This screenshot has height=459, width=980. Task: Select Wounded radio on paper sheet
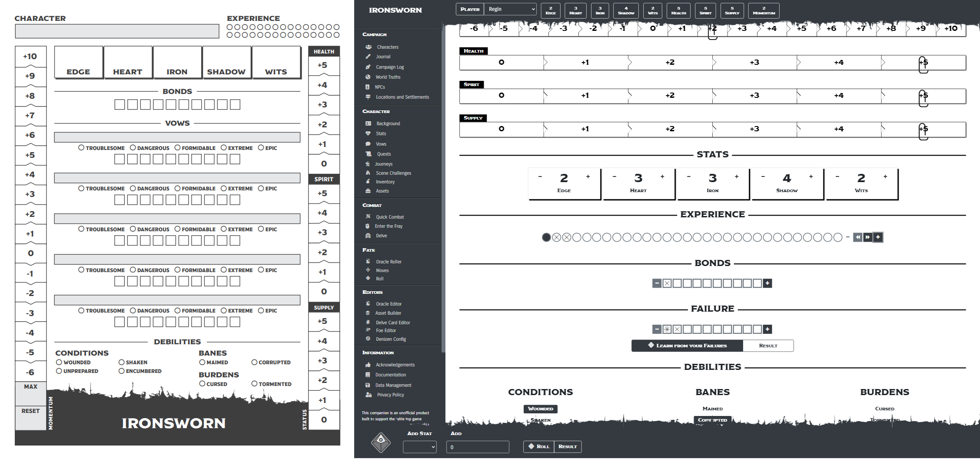pyautogui.click(x=59, y=362)
